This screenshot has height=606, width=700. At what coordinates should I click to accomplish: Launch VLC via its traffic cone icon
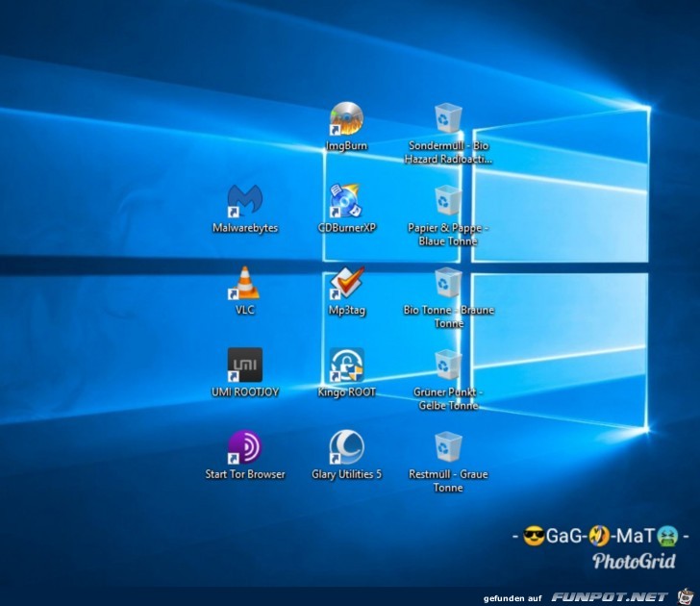click(x=244, y=283)
